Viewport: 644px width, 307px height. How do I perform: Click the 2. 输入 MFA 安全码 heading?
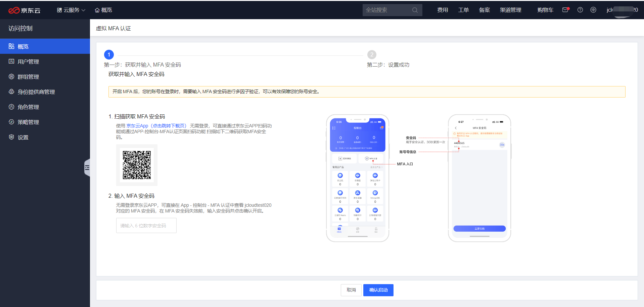131,196
